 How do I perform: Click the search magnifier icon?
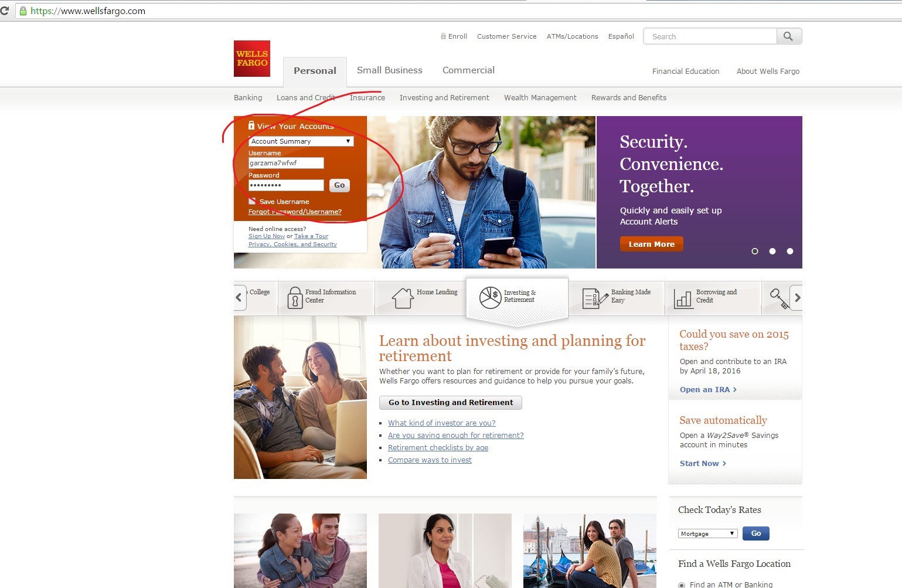click(x=789, y=36)
